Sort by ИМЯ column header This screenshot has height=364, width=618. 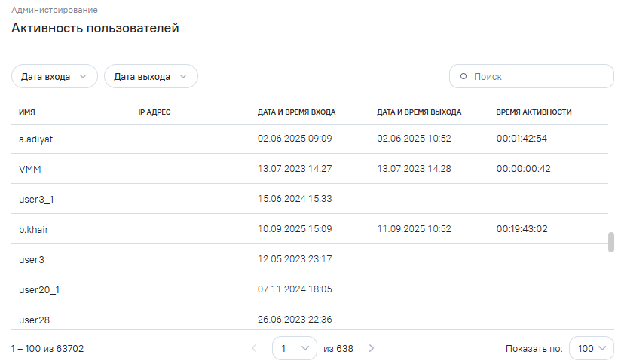pyautogui.click(x=27, y=112)
